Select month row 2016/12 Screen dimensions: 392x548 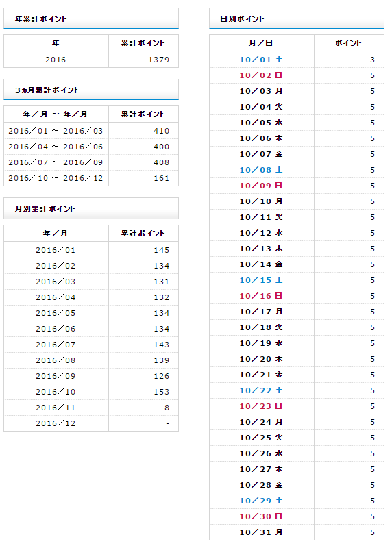click(x=91, y=423)
